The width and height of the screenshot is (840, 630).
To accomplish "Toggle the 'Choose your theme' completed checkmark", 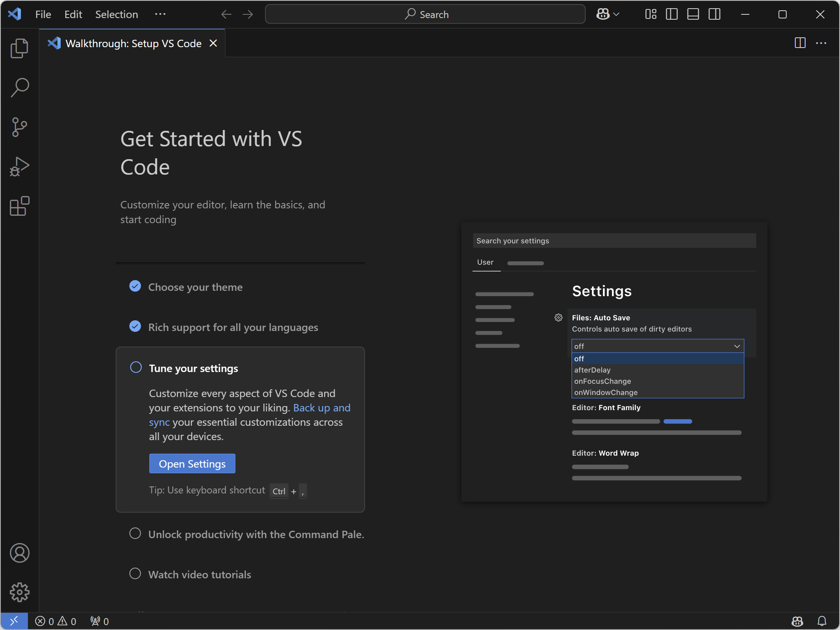I will pyautogui.click(x=135, y=286).
